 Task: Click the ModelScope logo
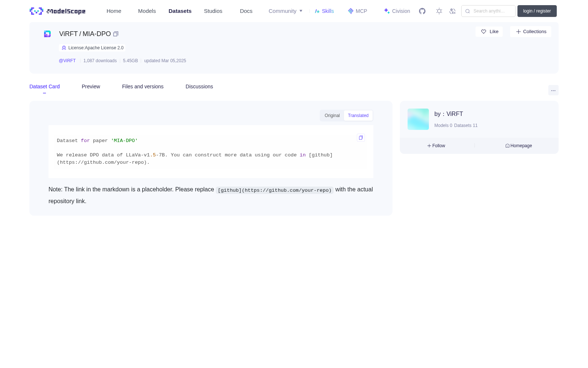click(x=57, y=11)
